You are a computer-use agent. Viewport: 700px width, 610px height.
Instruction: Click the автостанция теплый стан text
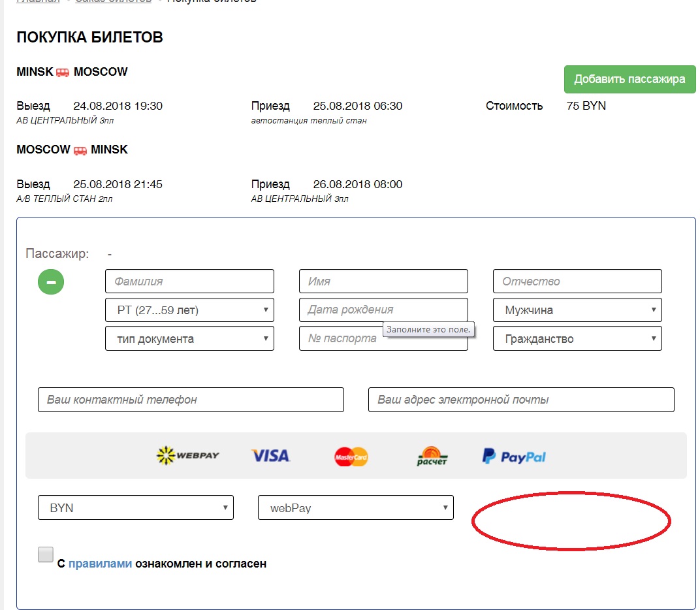click(x=309, y=121)
